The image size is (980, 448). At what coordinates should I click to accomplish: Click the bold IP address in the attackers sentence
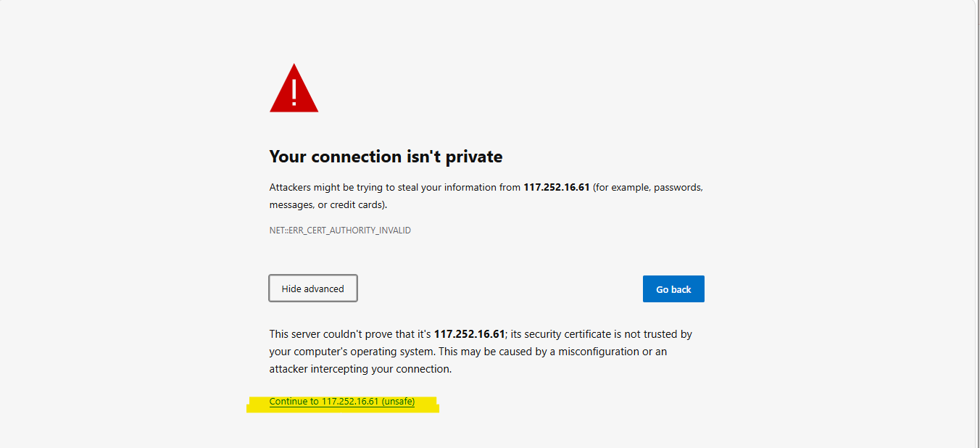point(557,188)
